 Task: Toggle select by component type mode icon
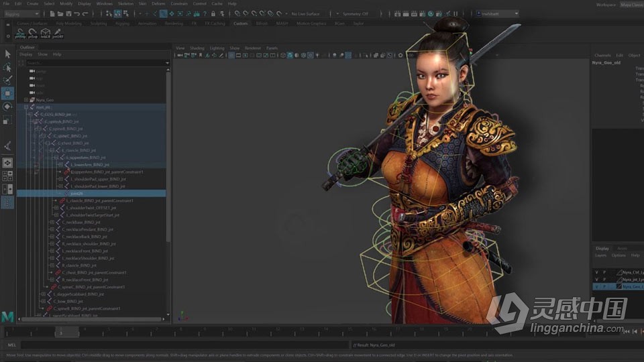tap(125, 14)
